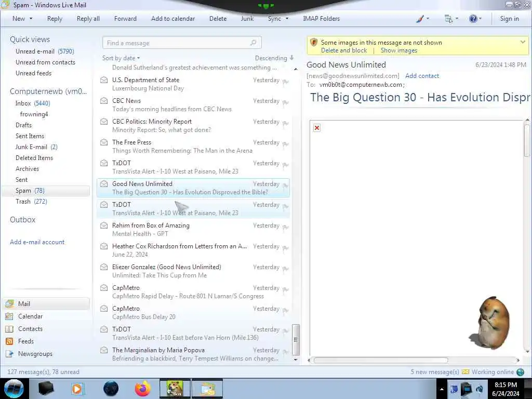
Task: Click the Find a message search field
Action: coord(182,43)
